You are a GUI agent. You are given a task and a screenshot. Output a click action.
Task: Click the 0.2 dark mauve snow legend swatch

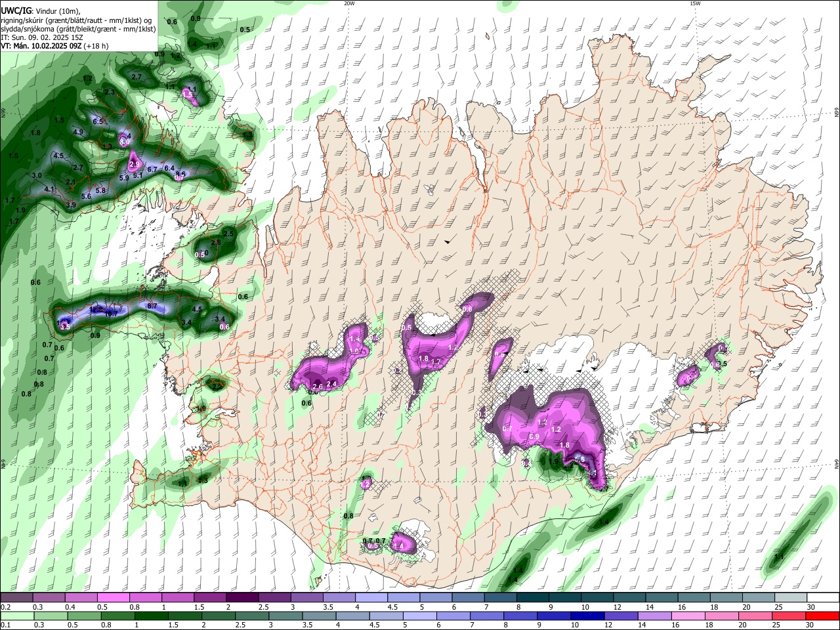coord(17,598)
